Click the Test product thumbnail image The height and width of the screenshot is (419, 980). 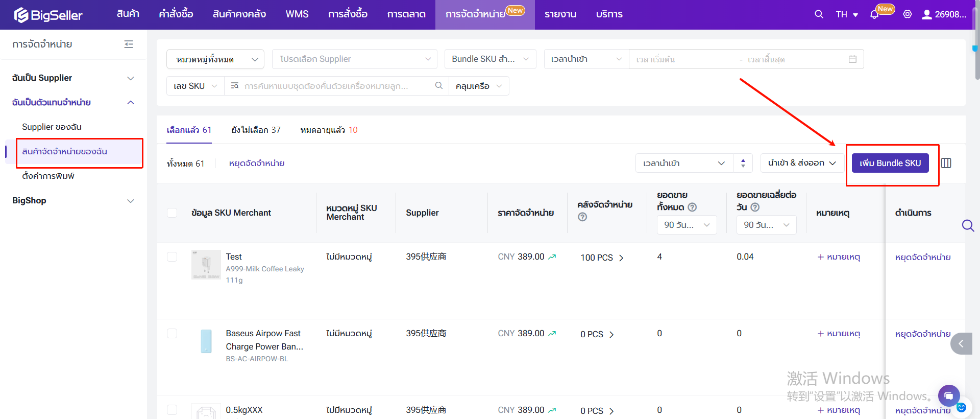pos(206,265)
